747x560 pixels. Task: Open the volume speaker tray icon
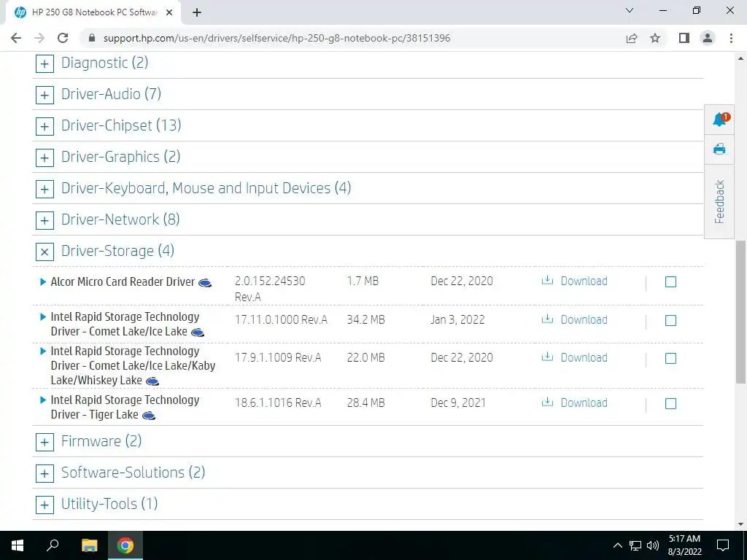[x=653, y=545]
